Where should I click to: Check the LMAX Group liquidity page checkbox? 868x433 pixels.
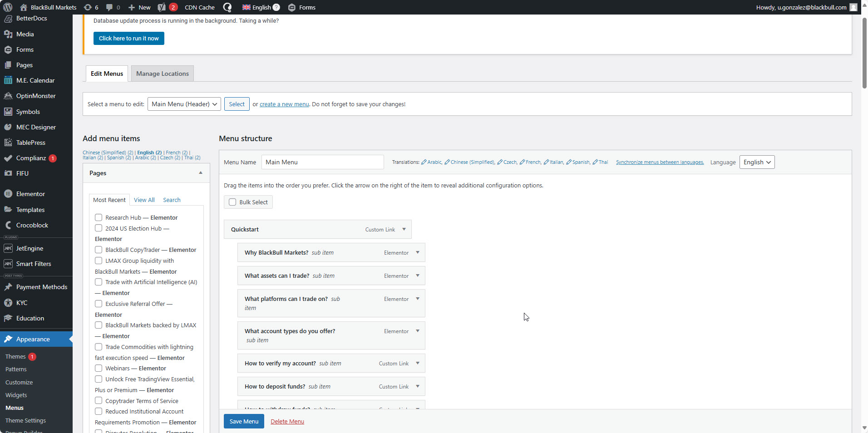(x=99, y=261)
